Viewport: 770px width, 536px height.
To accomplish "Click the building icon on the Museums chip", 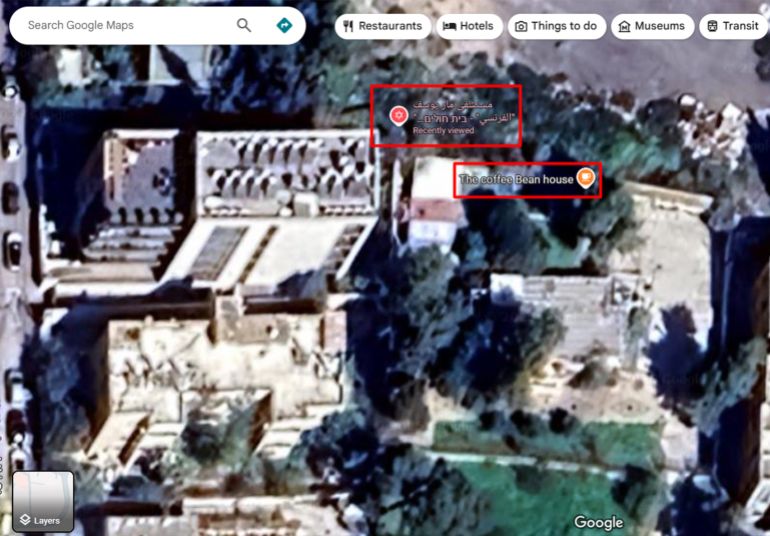I will pyautogui.click(x=624, y=26).
